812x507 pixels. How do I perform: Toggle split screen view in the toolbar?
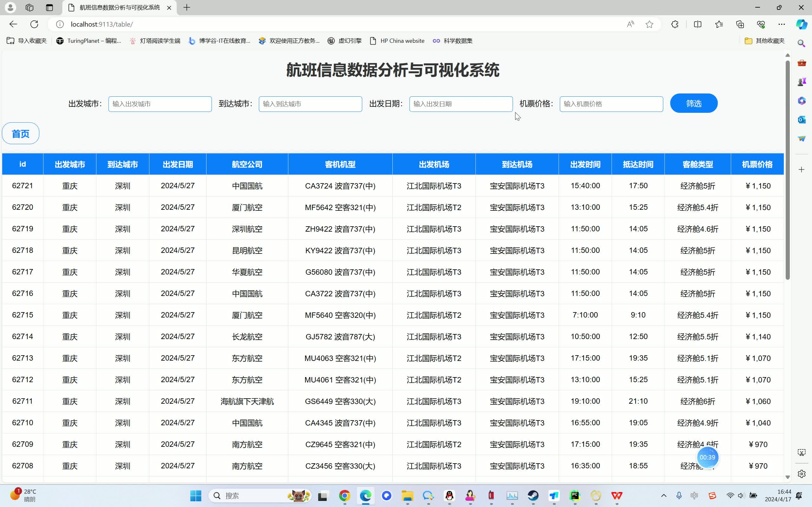click(698, 24)
